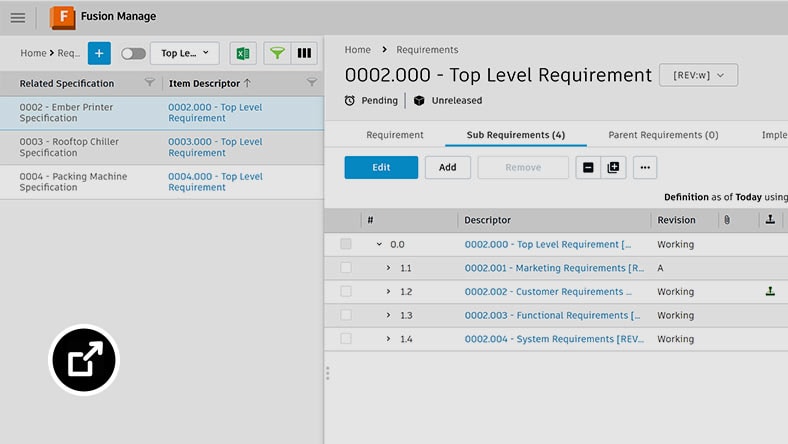788x444 pixels.
Task: Sort by Item Descriptor column header
Action: 205,83
